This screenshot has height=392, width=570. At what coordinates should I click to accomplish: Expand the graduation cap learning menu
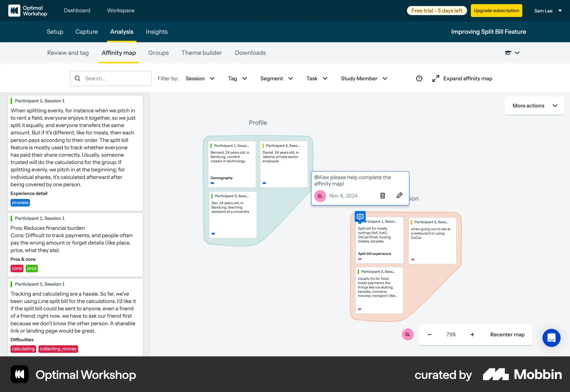pos(512,53)
